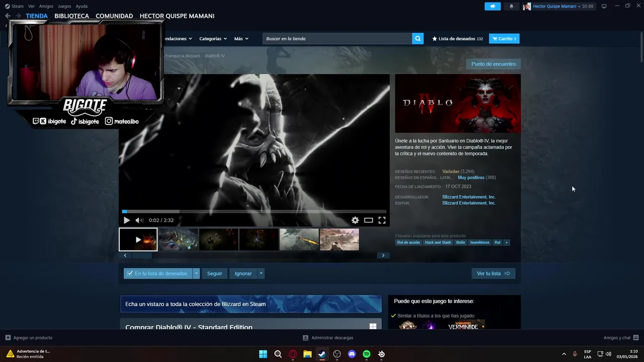Expand the Ignorar dropdown arrow
Image resolution: width=644 pixels, height=362 pixels.
pos(261,274)
